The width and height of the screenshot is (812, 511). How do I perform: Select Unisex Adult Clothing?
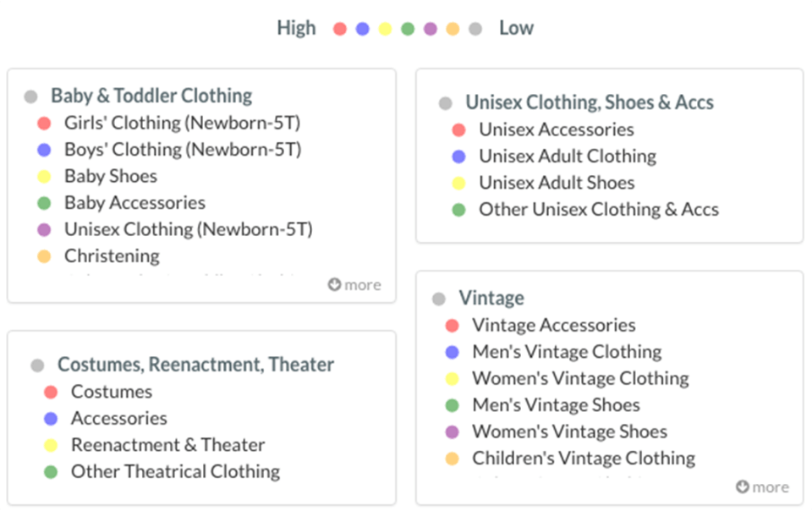[568, 156]
